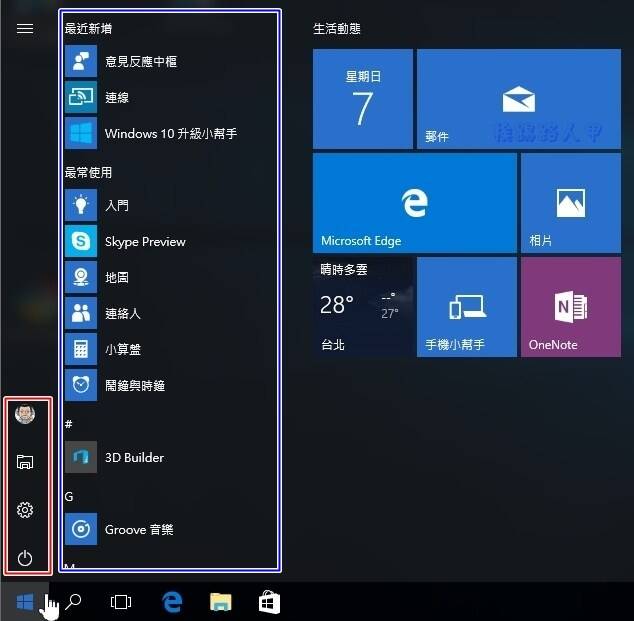This screenshot has width=634, height=621.
Task: Select the 小算盤 text label
Action: 123,349
